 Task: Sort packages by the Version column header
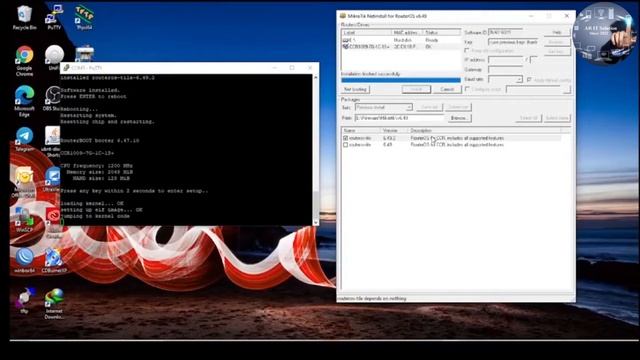point(395,131)
